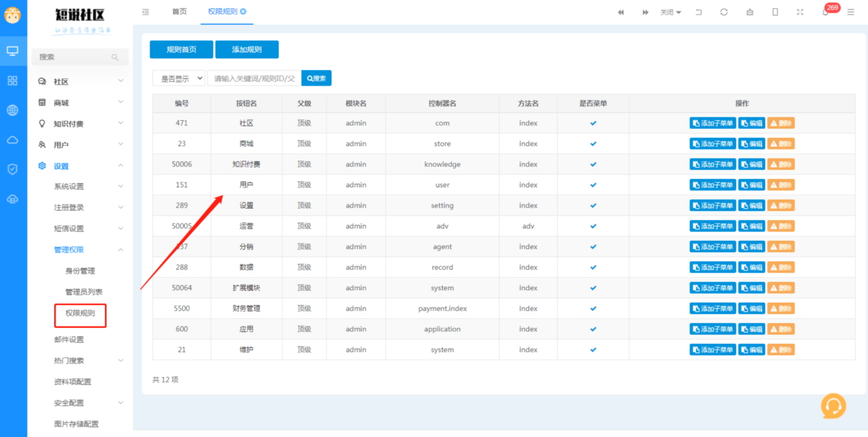Expand the 知识付费 sidebar menu
Viewport: 868px width, 437px height.
pyautogui.click(x=80, y=124)
